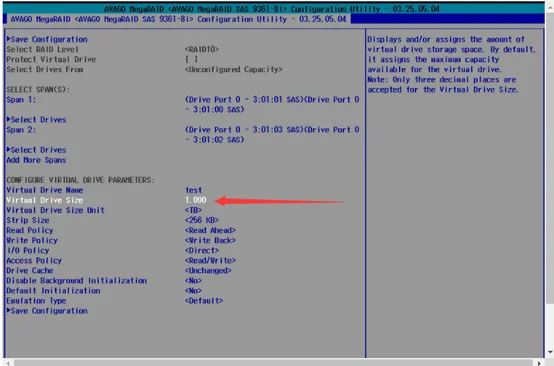Change the Read Ahead read policy
This screenshot has height=366, width=554.
click(x=210, y=230)
